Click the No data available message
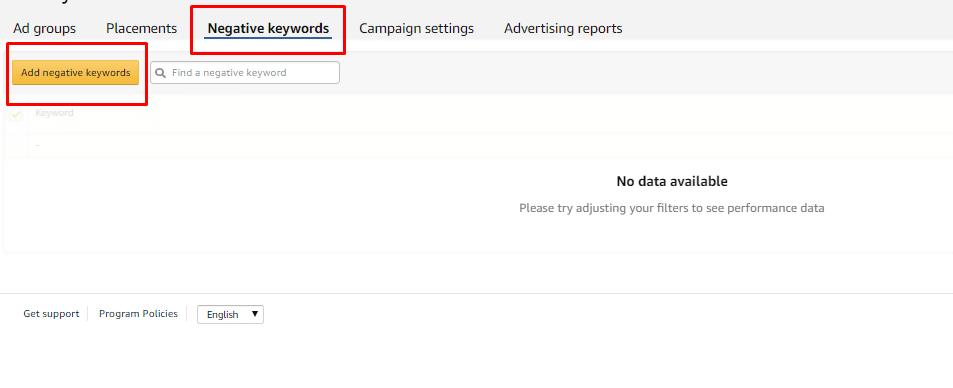This screenshot has width=953, height=388. (672, 181)
